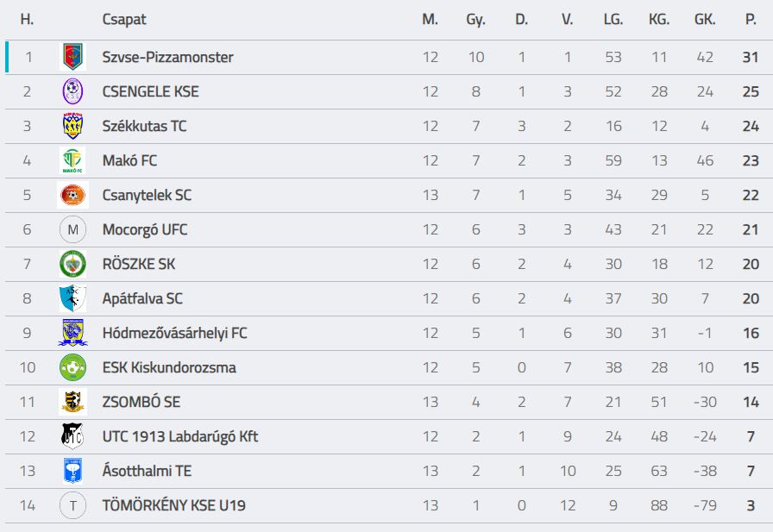This screenshot has width=773, height=532.
Task: Open the TÖMÖRKÉNY KSE U19 team page
Action: 173,505
